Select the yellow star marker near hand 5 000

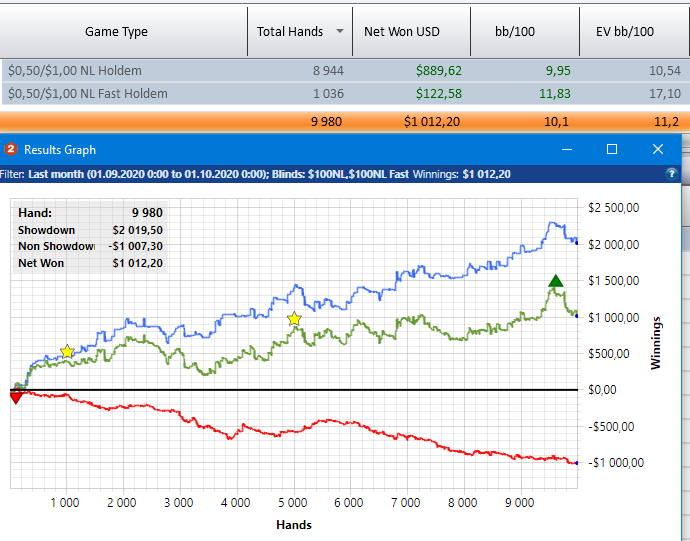pos(294,319)
